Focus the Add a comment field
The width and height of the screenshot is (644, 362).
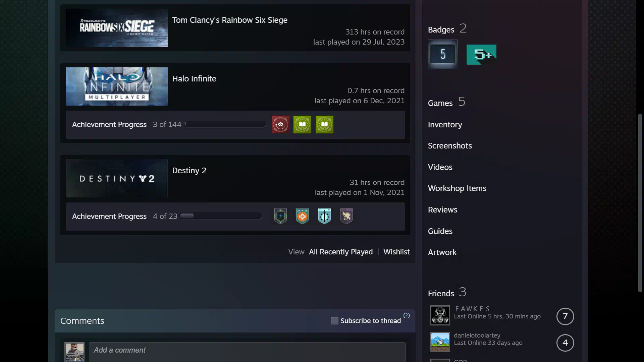(x=247, y=352)
